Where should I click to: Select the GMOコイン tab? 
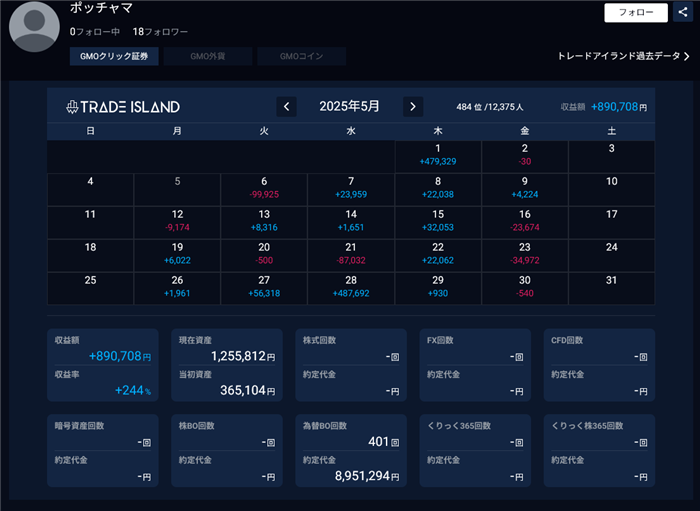pos(301,56)
